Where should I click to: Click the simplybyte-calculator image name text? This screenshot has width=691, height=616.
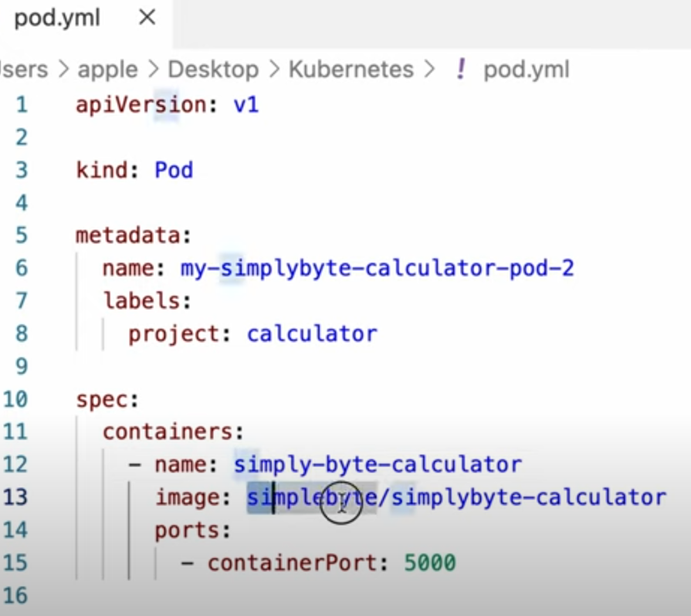point(529,497)
